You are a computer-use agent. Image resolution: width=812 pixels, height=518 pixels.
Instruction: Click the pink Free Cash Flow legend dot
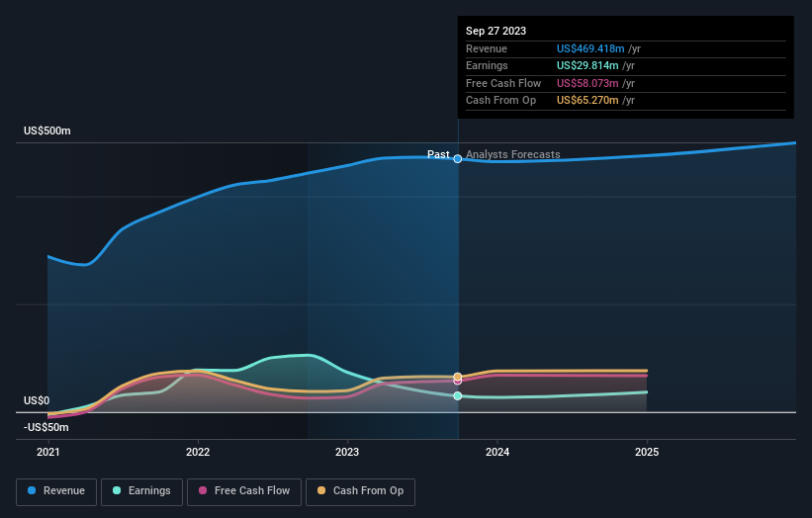pyautogui.click(x=203, y=490)
